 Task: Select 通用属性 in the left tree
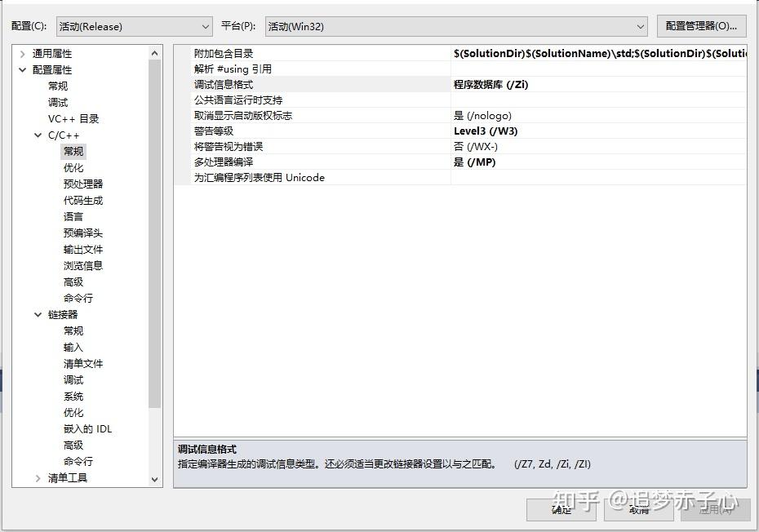[51, 53]
